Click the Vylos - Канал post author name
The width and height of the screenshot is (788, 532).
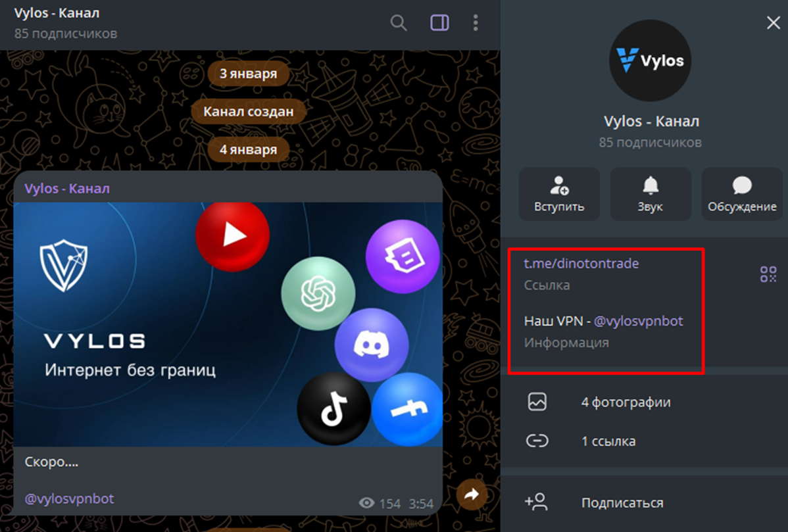click(x=67, y=188)
